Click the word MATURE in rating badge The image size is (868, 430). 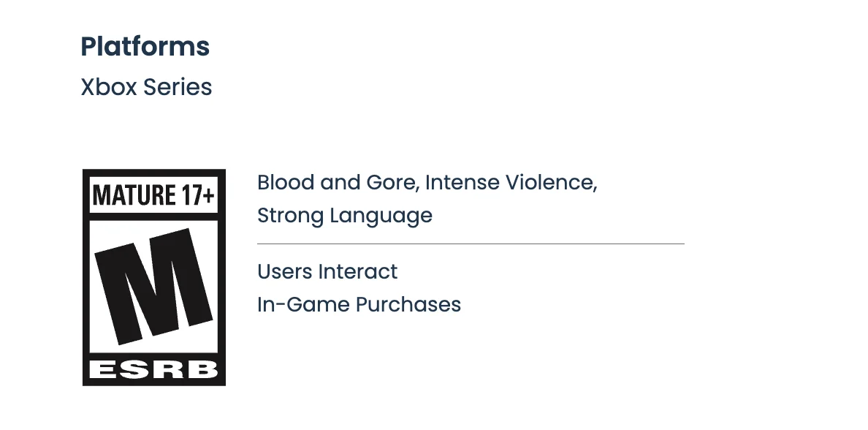(134, 195)
